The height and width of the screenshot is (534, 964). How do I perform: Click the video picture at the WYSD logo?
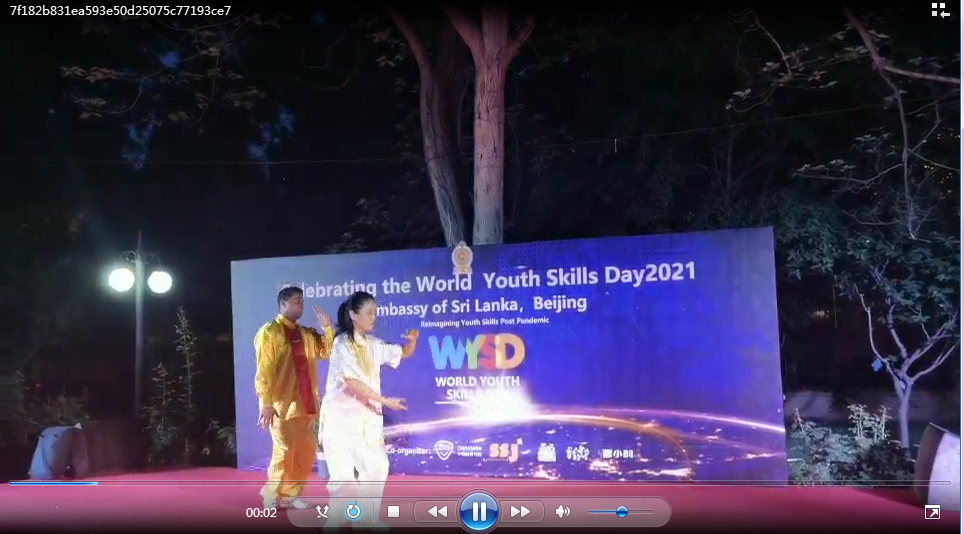476,352
